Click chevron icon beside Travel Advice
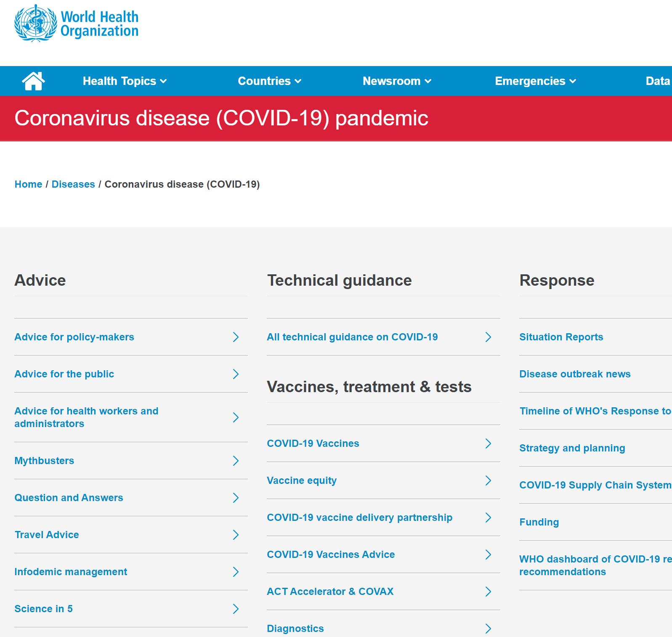Image resolution: width=672 pixels, height=637 pixels. pyautogui.click(x=236, y=535)
